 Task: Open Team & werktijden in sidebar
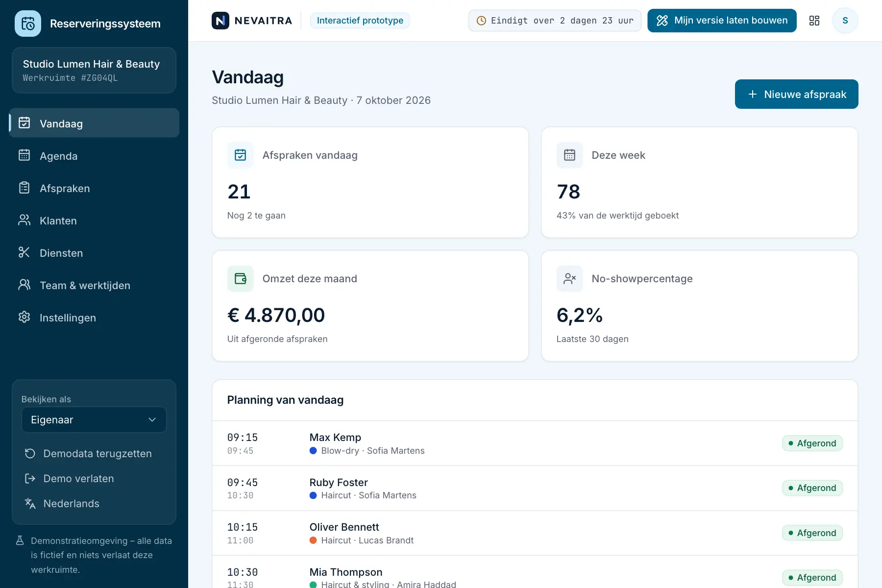94,285
